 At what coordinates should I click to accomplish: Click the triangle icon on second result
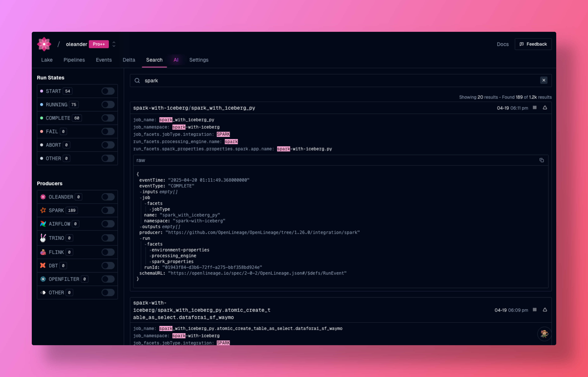[545, 310]
